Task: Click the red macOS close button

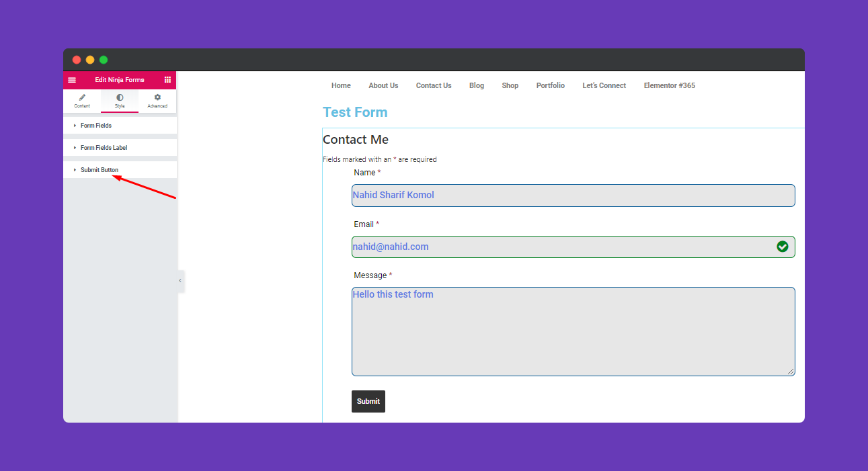Action: tap(77, 60)
